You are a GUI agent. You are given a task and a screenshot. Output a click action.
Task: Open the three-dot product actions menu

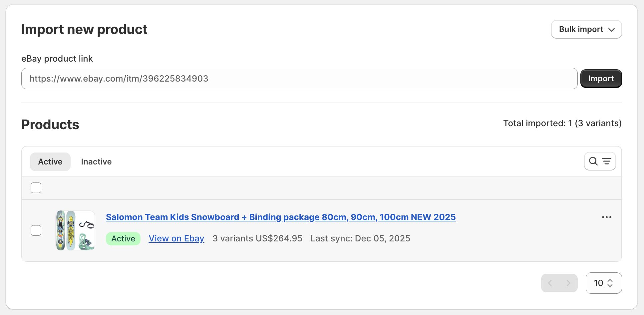pyautogui.click(x=606, y=217)
